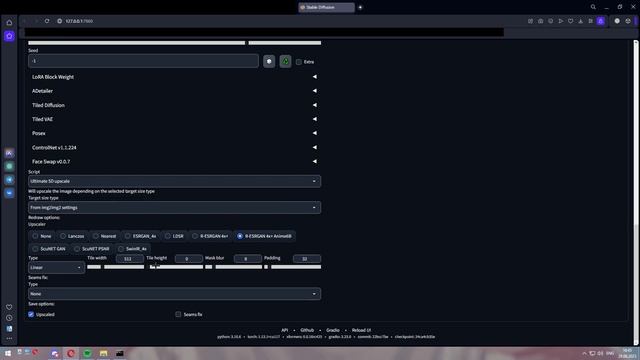Open the green taskbar app icon
The width and height of the screenshot is (640, 360).
(x=87, y=353)
